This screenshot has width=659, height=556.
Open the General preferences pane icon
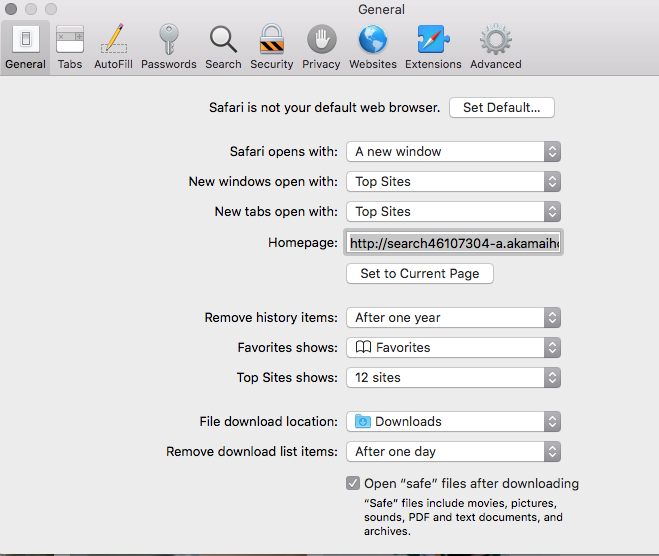[26, 39]
